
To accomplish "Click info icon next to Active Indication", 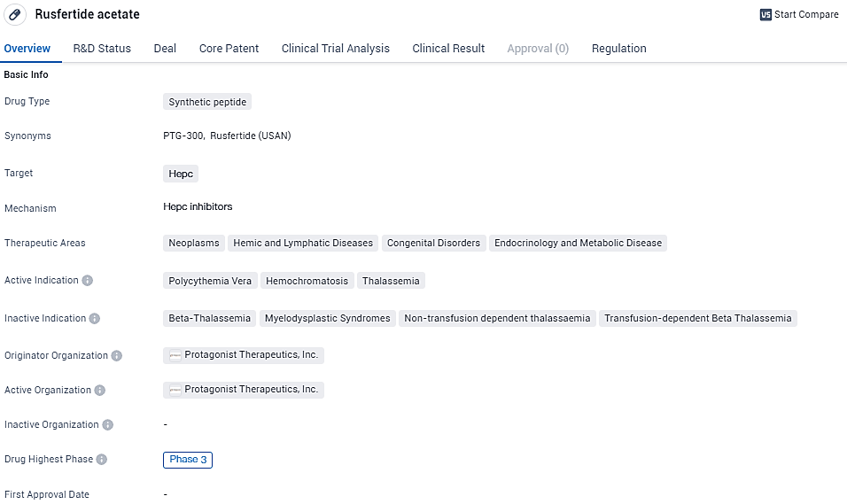I will 88,281.
